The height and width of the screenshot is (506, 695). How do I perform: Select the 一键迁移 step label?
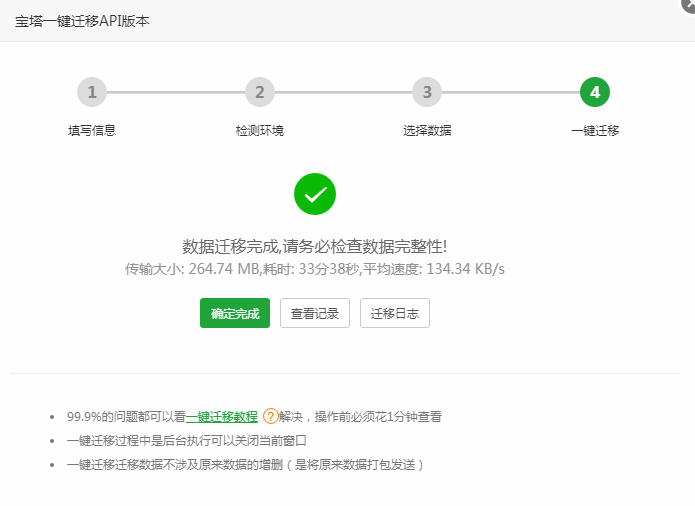click(595, 130)
